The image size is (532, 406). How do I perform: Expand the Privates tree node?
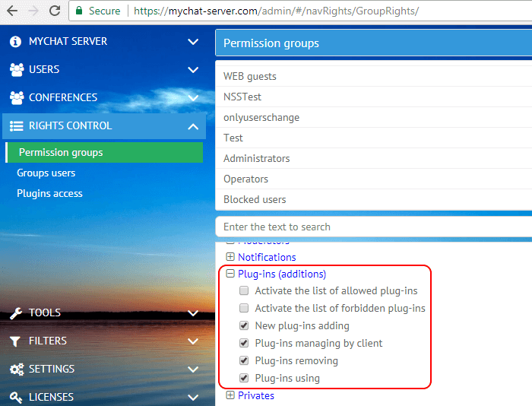[x=230, y=396]
